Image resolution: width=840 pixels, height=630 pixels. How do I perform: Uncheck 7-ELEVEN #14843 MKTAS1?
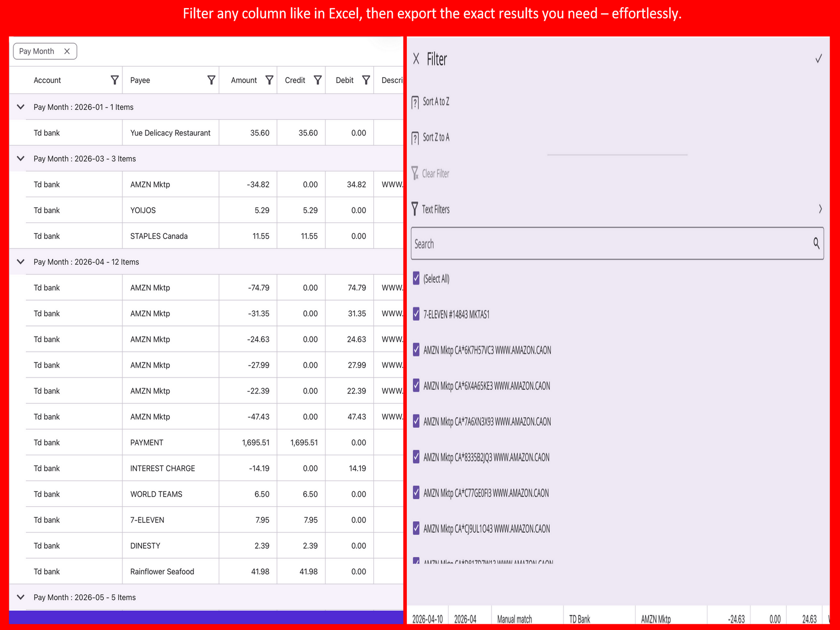tap(416, 314)
